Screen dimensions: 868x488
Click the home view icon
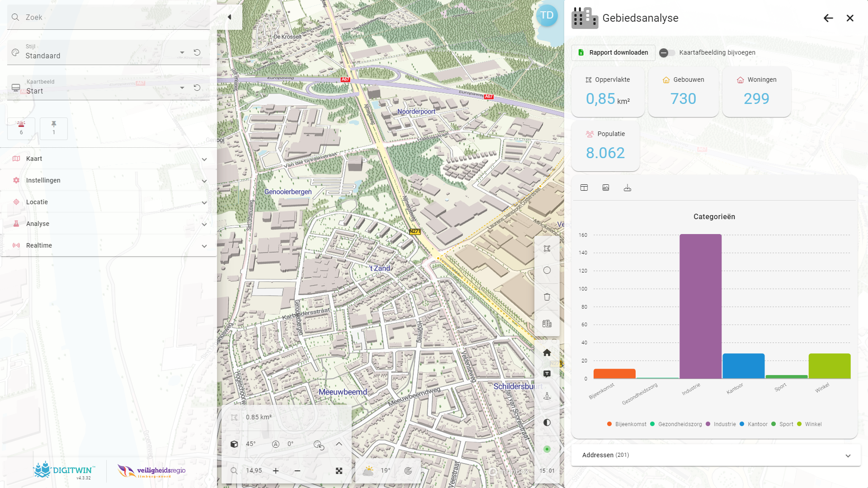pos(547,352)
